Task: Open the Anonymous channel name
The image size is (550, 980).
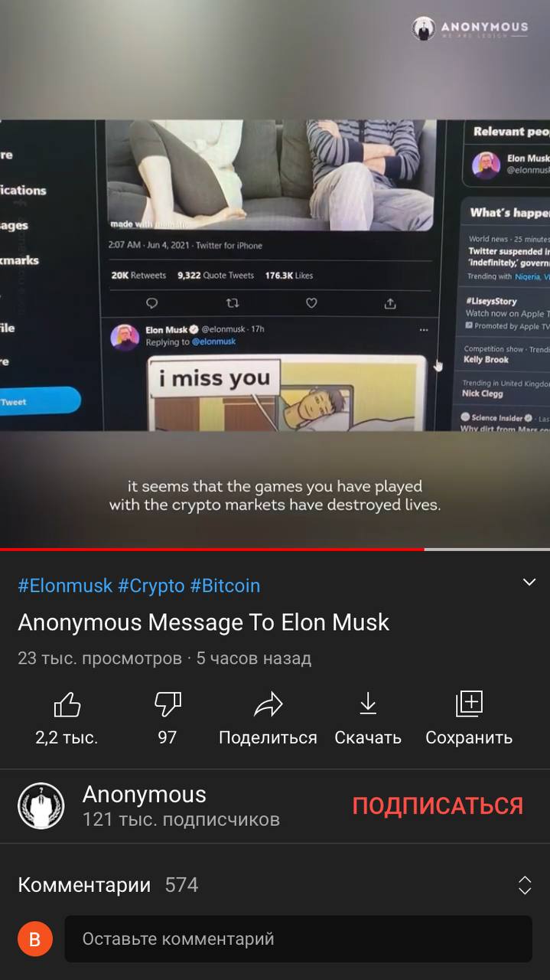Action: pos(145,794)
